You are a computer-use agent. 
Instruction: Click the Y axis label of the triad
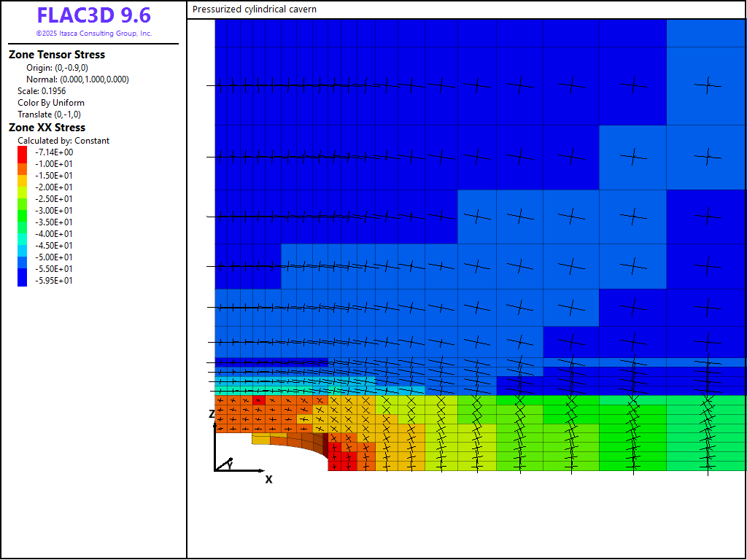coord(230,464)
